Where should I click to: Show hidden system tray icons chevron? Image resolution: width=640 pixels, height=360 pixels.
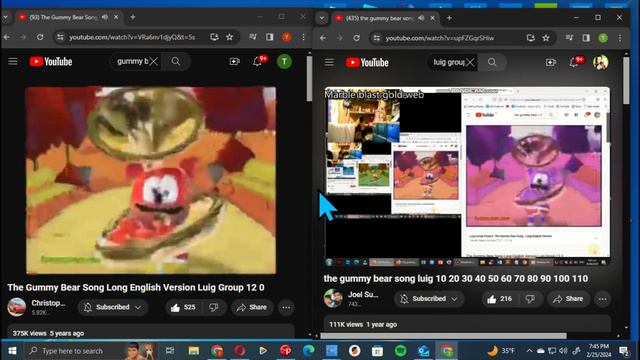pyautogui.click(x=529, y=351)
